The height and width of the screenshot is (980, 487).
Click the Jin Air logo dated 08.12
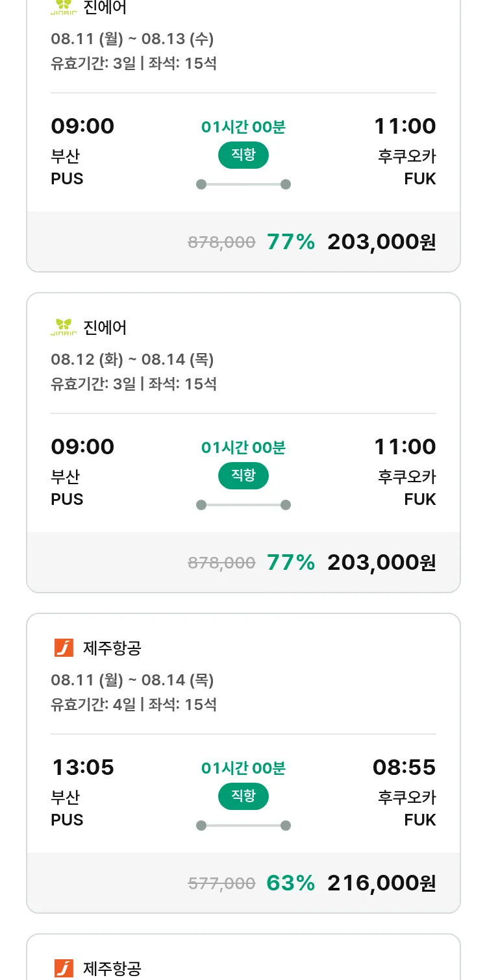pyautogui.click(x=64, y=328)
